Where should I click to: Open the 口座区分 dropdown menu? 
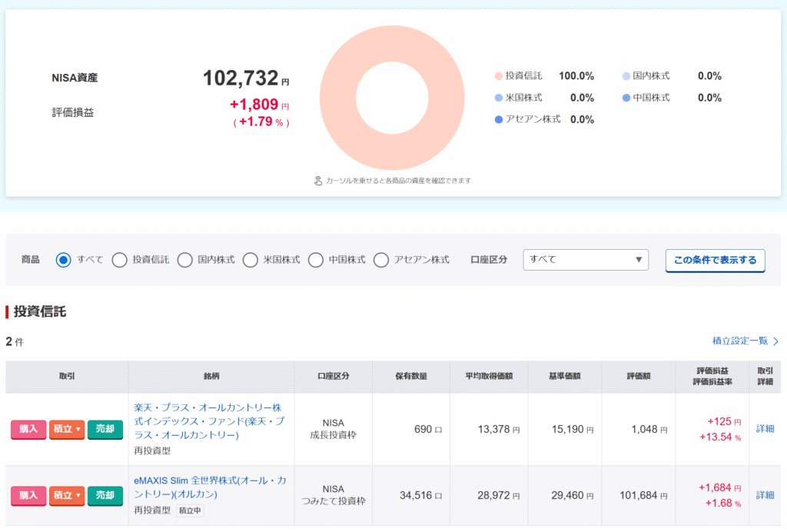coord(586,260)
